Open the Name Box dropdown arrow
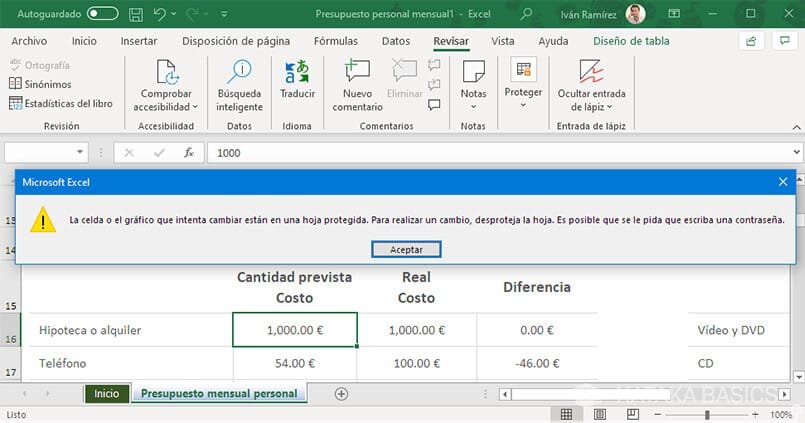 coord(80,152)
